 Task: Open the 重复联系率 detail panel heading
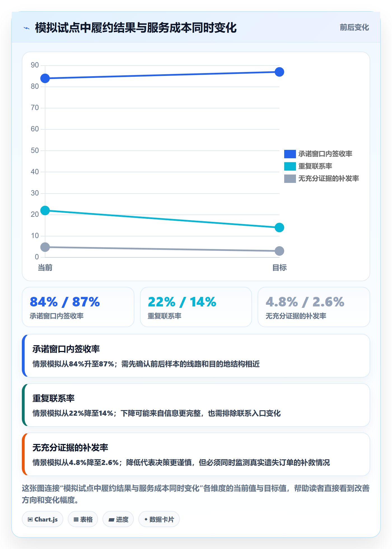tap(53, 398)
